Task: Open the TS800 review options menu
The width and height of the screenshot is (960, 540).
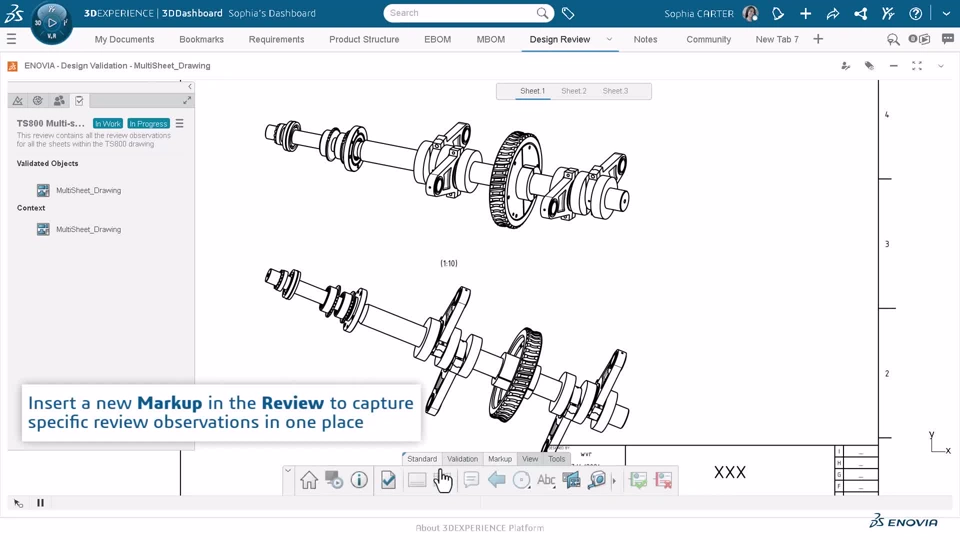Action: pyautogui.click(x=179, y=123)
